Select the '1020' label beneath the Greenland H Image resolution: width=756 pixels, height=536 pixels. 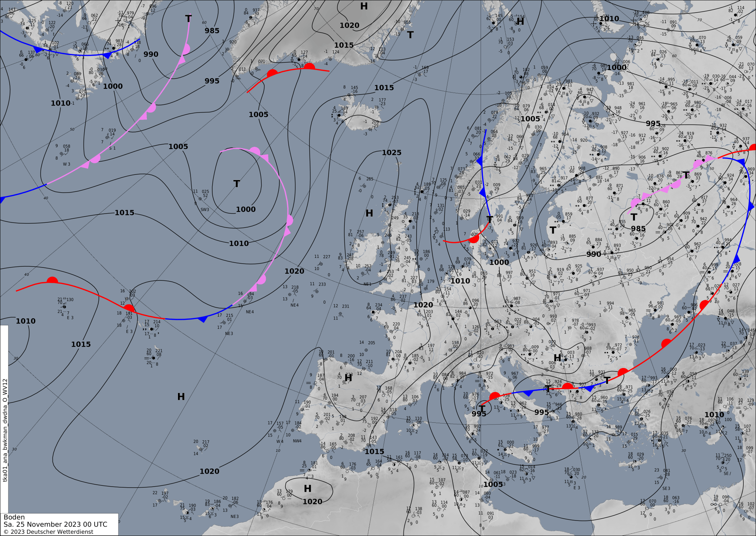tap(349, 25)
